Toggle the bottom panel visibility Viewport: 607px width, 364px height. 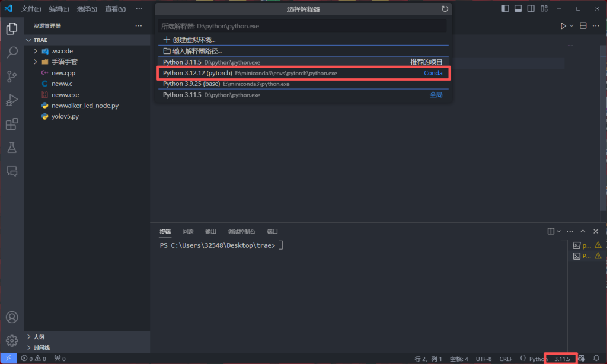point(517,9)
